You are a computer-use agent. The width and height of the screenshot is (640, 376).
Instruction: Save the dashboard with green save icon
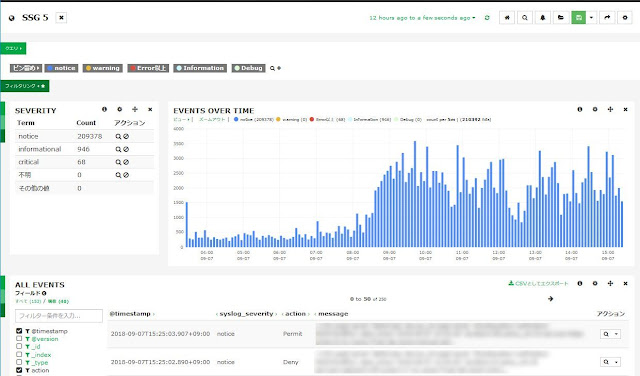click(x=578, y=18)
